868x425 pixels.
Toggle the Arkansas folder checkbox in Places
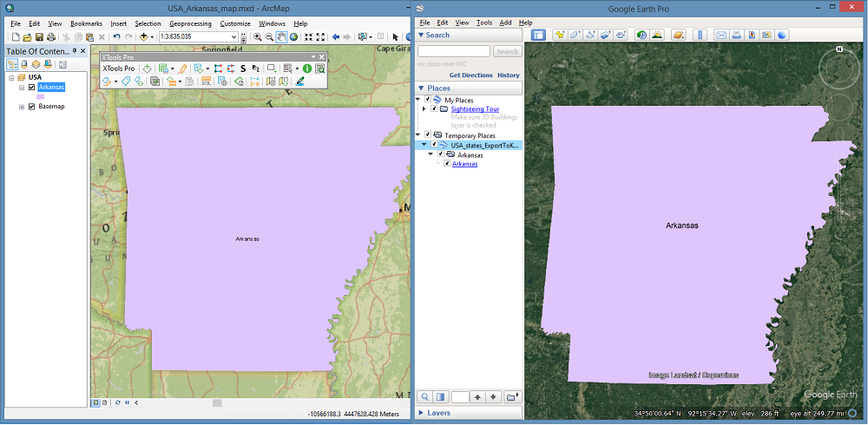(x=441, y=154)
